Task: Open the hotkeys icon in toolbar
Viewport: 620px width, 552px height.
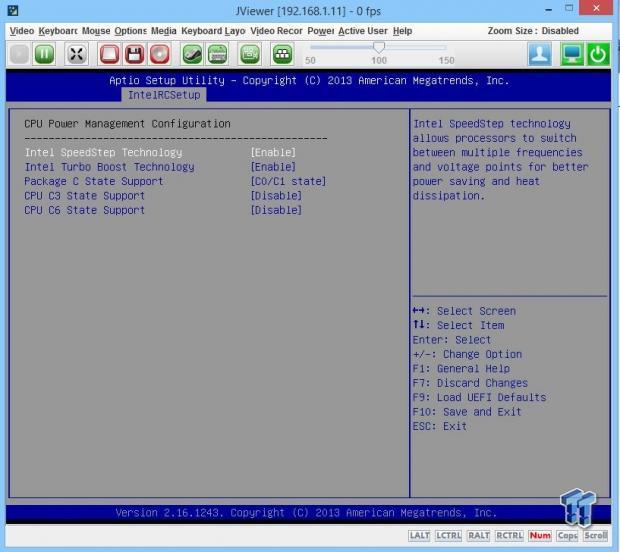Action: point(282,54)
